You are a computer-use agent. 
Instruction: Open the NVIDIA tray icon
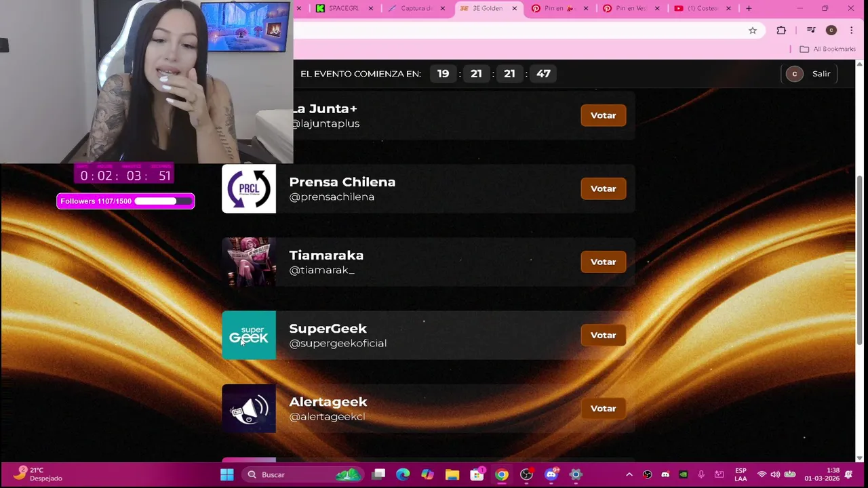pos(683,474)
